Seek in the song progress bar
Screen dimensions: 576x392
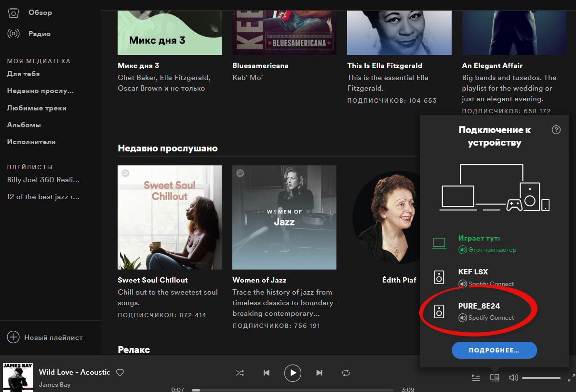(293, 390)
